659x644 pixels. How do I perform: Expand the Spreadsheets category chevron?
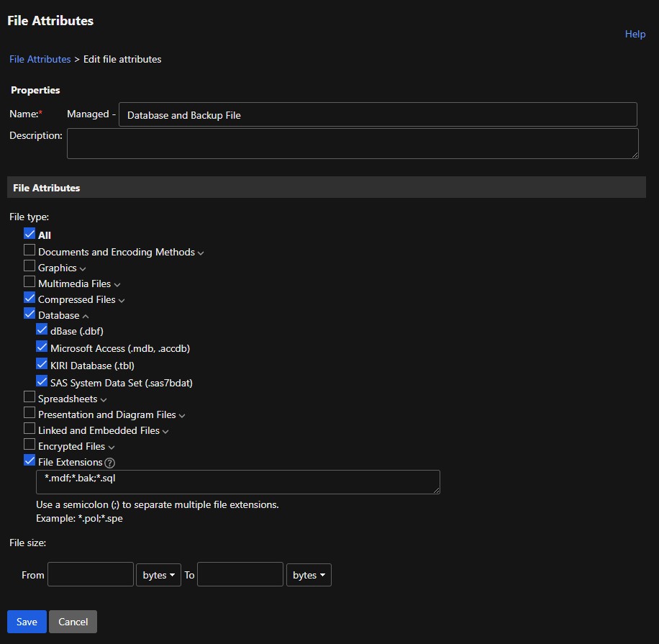pyautogui.click(x=104, y=400)
